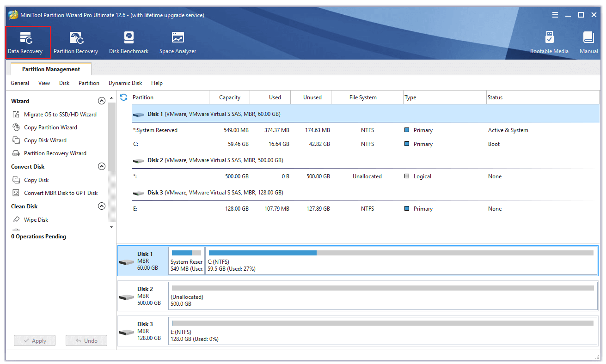Click '0 Operations Pending' text
Screen dimensions: 606x364
click(38, 237)
